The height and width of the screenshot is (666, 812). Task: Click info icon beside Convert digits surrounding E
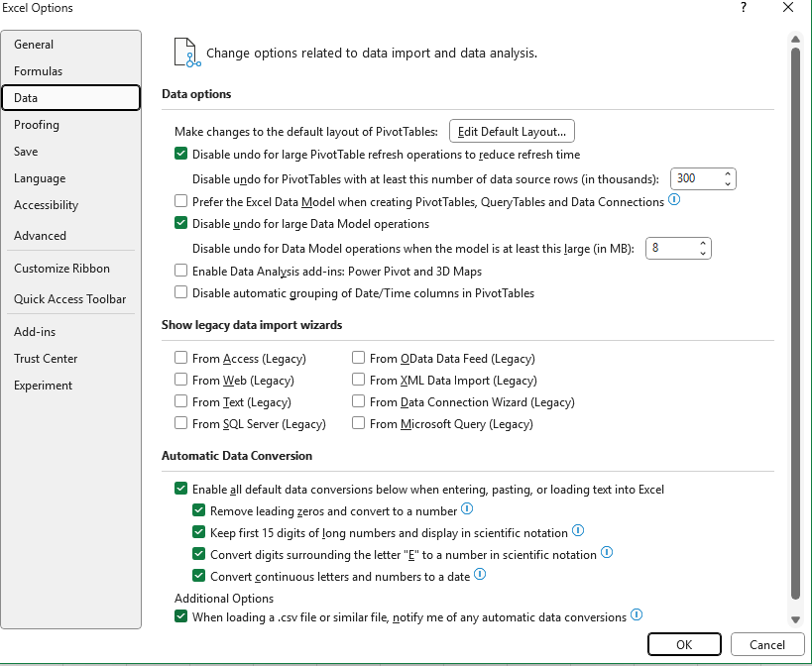tap(607, 552)
